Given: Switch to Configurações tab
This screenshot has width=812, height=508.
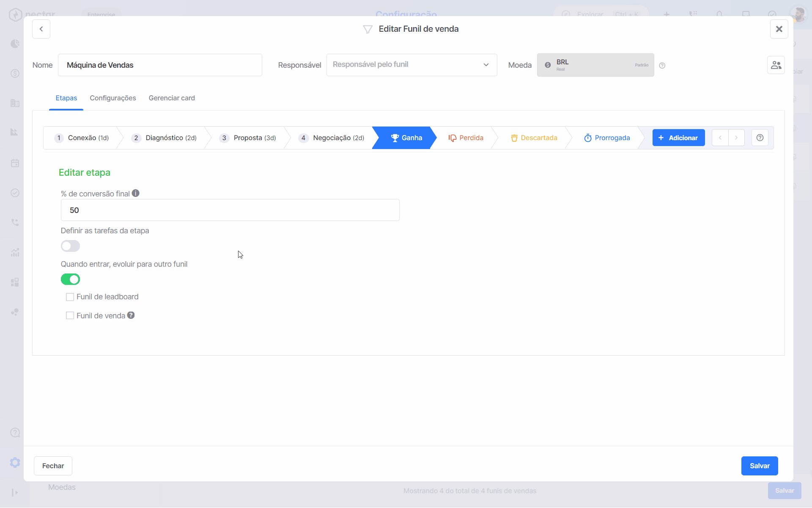Looking at the screenshot, I should 113,98.
